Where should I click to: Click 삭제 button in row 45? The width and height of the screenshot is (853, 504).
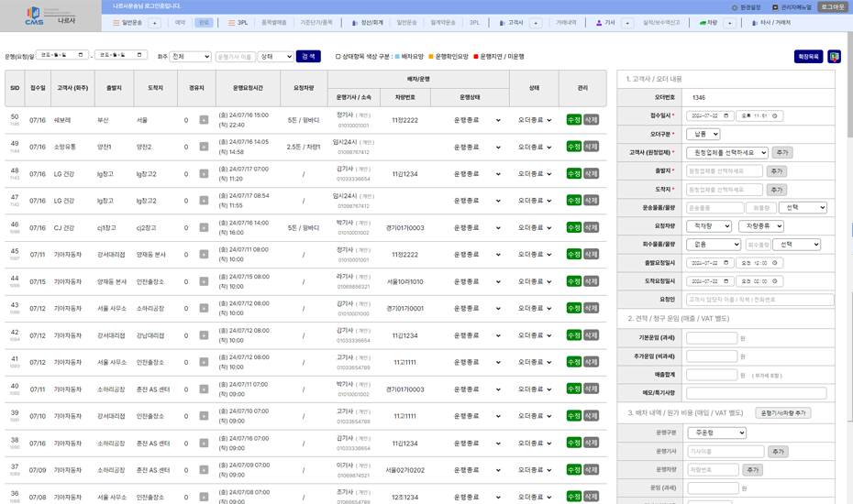[592, 255]
